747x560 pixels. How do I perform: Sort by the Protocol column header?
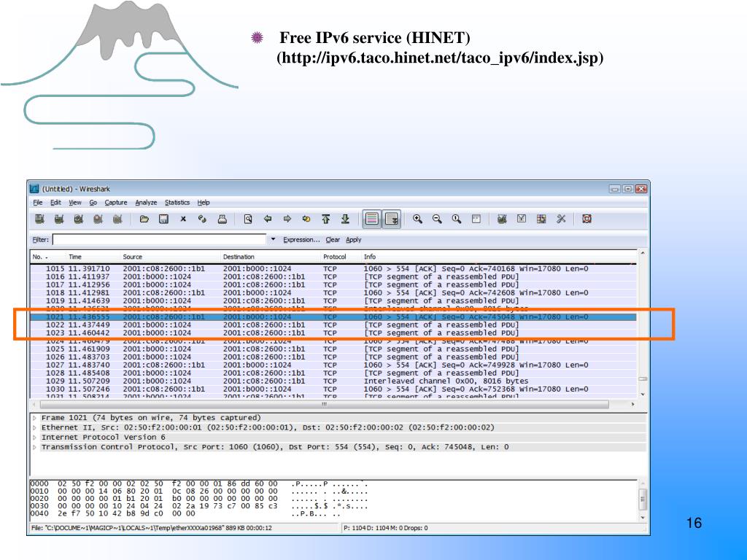334,257
